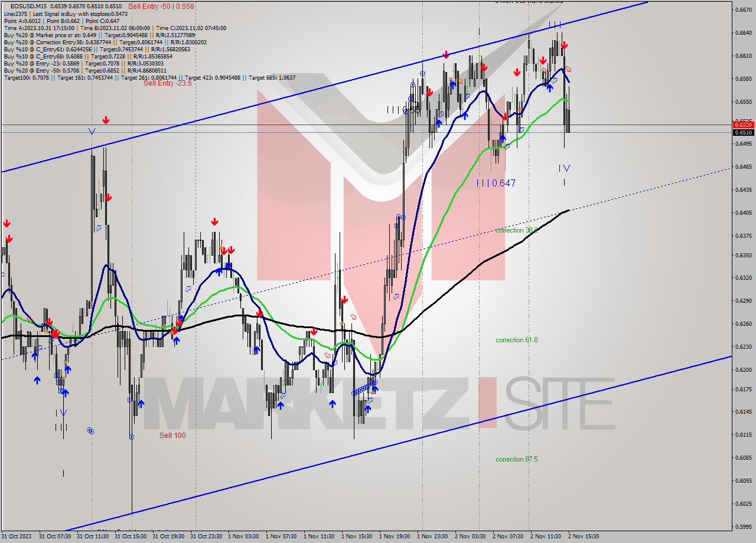756x543 pixels.
Task: Click the 'Time A:2023.10.31 17:15:00' info line
Action: click(x=115, y=28)
